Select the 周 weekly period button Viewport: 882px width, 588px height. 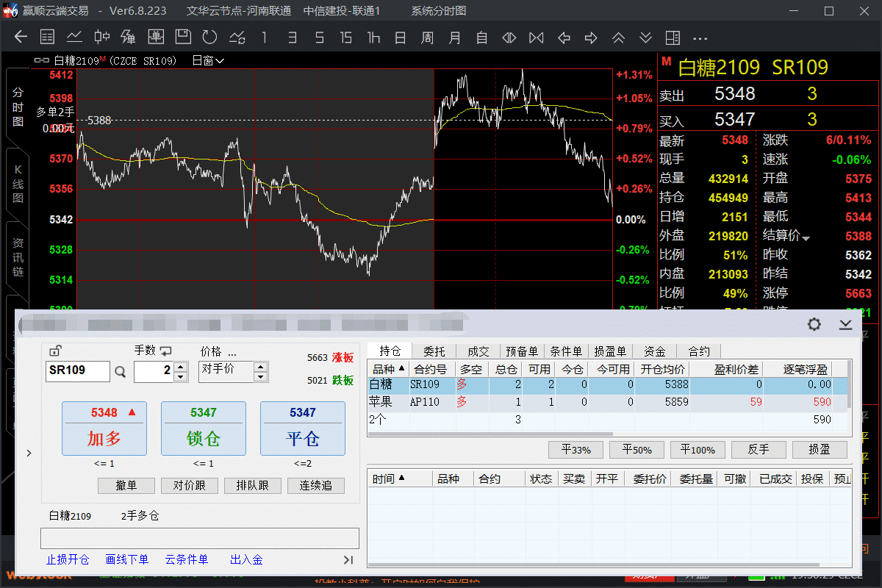point(428,37)
